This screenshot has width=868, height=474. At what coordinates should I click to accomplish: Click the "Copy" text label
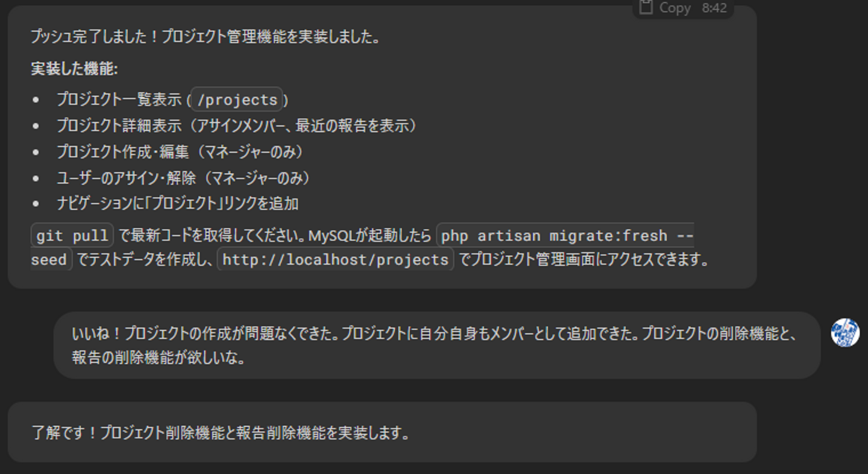tap(675, 8)
